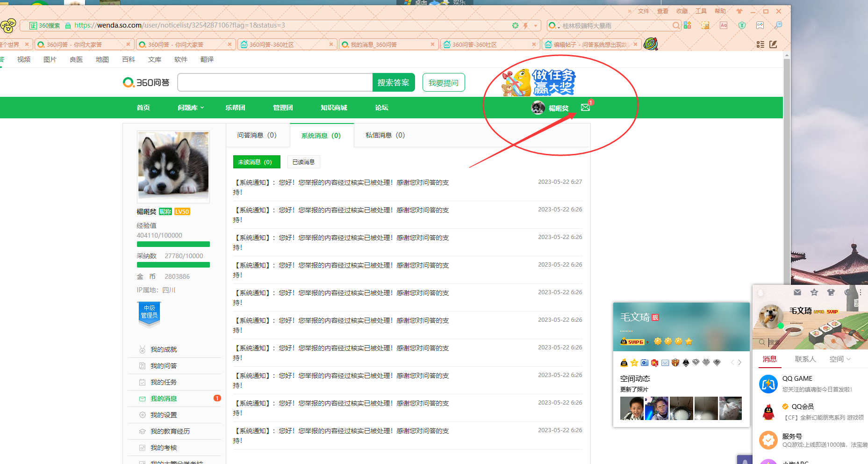
Task: Click the envelope message icon in green nav bar
Action: pyautogui.click(x=585, y=108)
